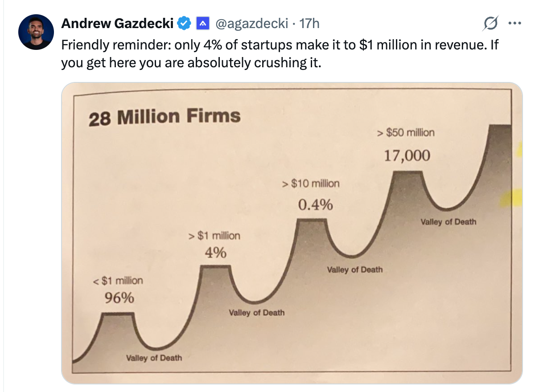Click the square affiliation badge beside the name
535x392 pixels.
[203, 23]
